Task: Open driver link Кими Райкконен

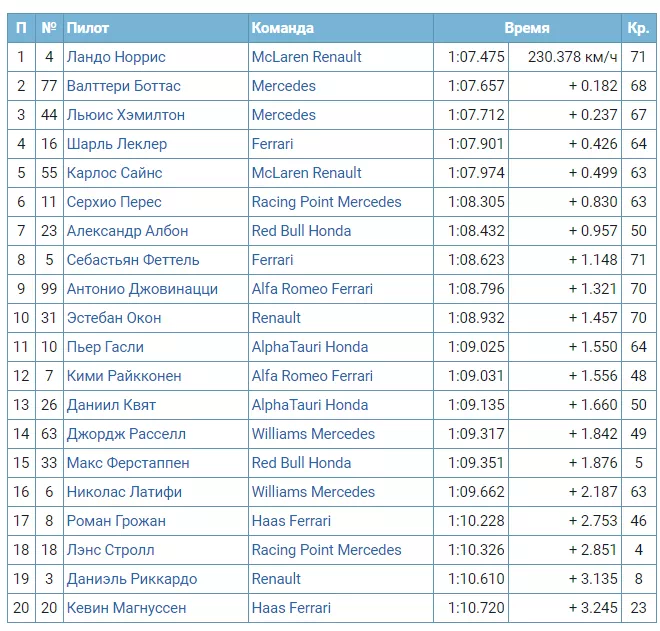Action: 124,376
